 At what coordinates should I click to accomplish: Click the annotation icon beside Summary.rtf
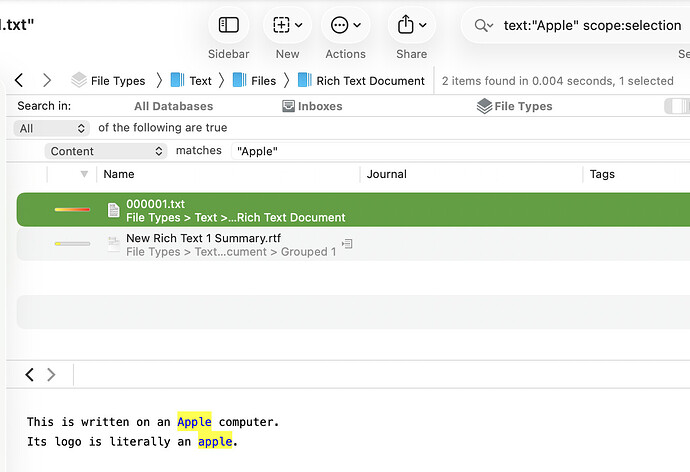click(347, 243)
